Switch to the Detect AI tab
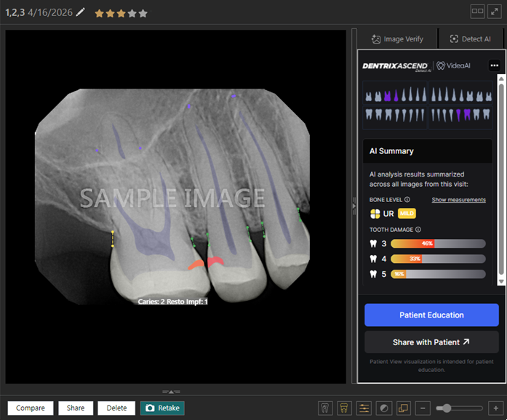507x420 pixels. [470, 39]
